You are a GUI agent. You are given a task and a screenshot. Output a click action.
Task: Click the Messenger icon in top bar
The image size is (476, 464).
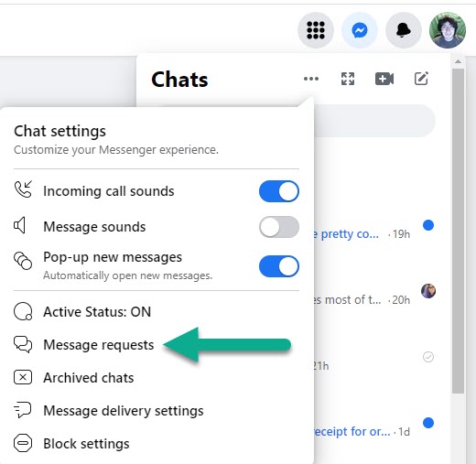coord(360,30)
